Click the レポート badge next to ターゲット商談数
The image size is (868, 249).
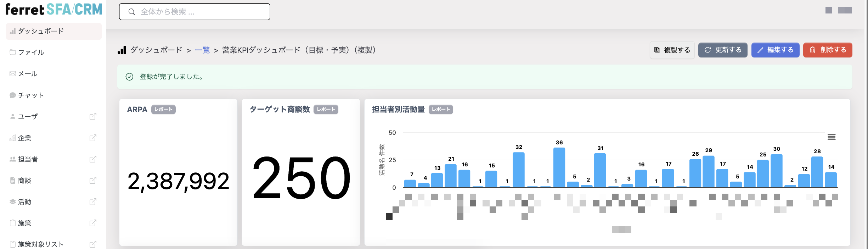click(x=326, y=110)
